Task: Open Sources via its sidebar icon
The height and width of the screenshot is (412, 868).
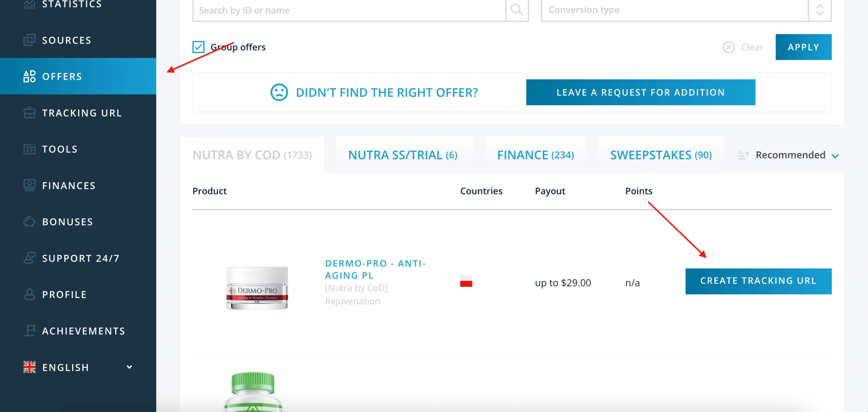Action: [x=29, y=40]
